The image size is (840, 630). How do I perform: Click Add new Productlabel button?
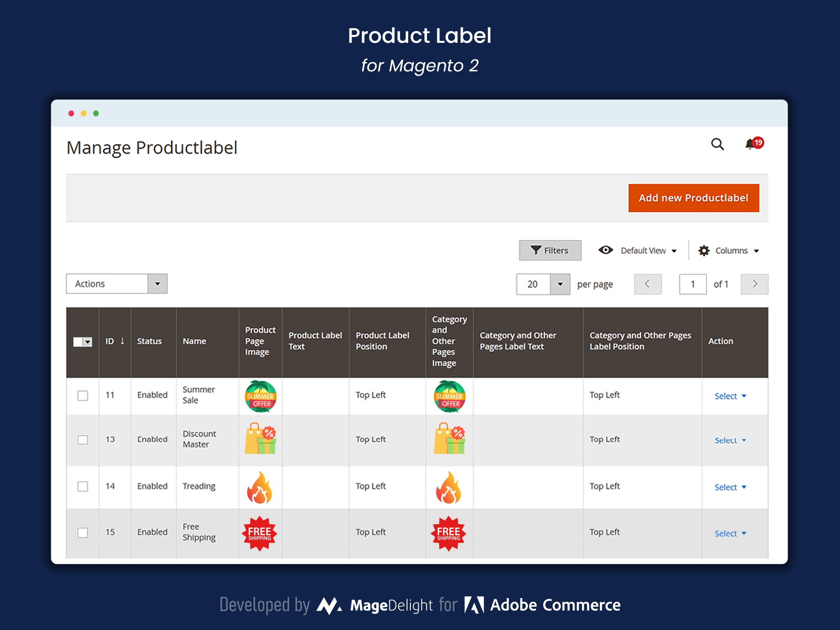694,198
